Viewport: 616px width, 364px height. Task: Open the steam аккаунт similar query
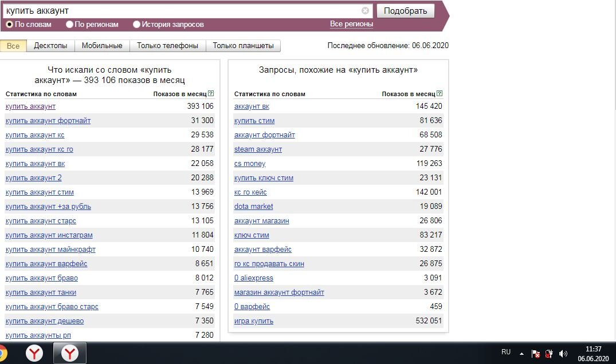tap(258, 149)
